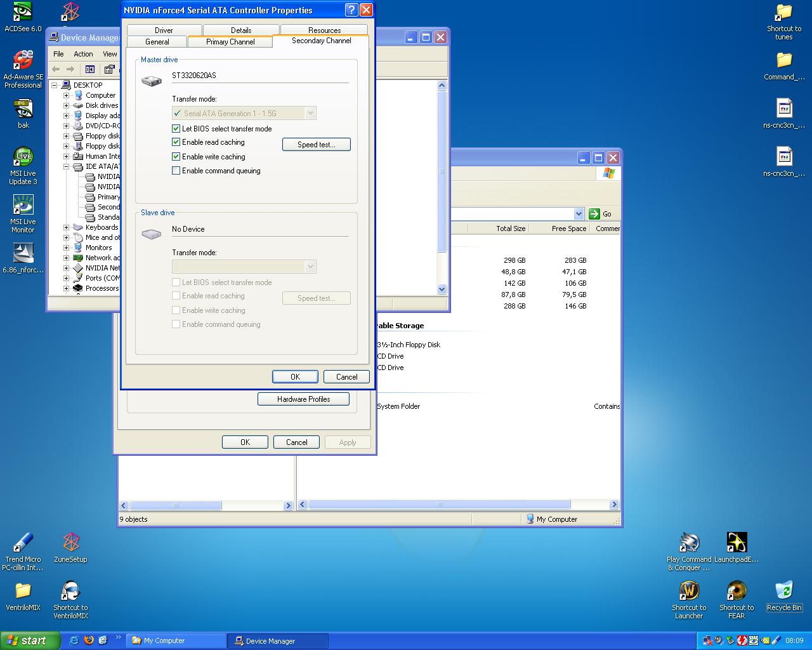812x650 pixels.
Task: Click the Start button
Action: [x=30, y=640]
